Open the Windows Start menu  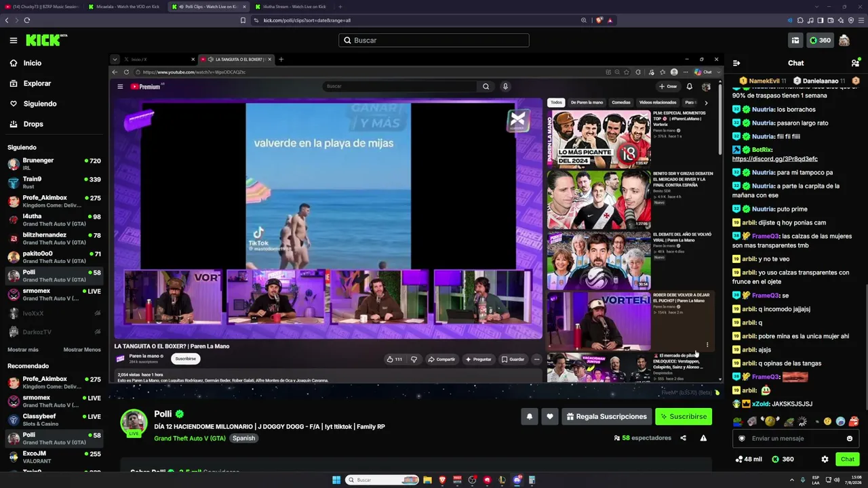(x=336, y=480)
